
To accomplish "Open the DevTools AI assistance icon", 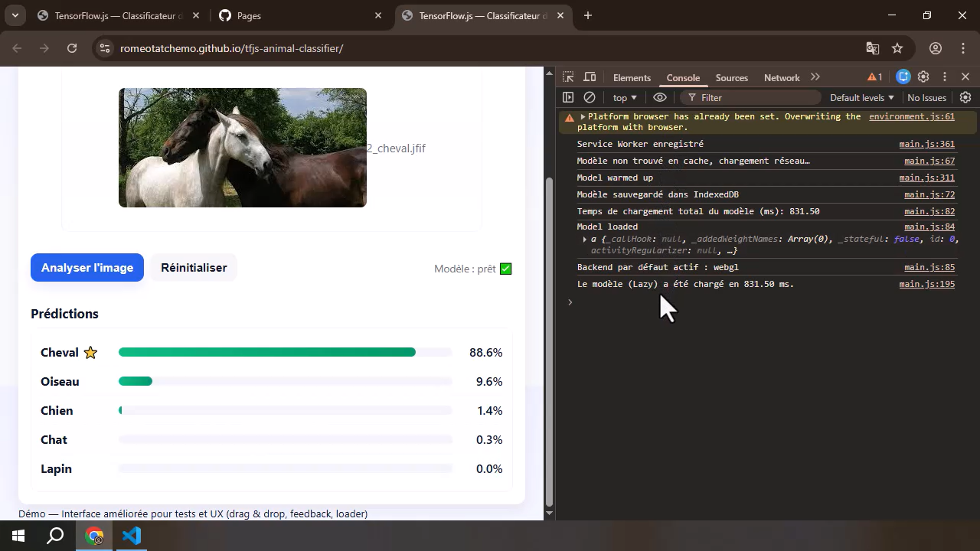I will pyautogui.click(x=903, y=77).
